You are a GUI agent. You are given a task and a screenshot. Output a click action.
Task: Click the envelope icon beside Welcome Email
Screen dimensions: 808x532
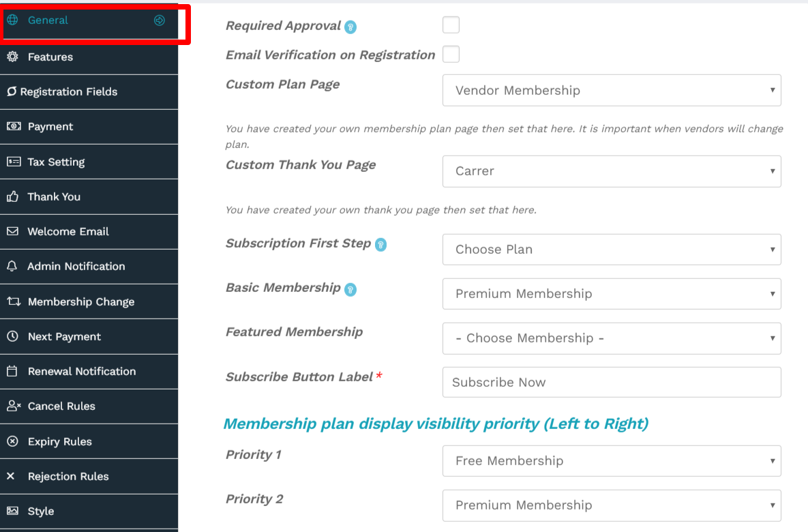(12, 232)
